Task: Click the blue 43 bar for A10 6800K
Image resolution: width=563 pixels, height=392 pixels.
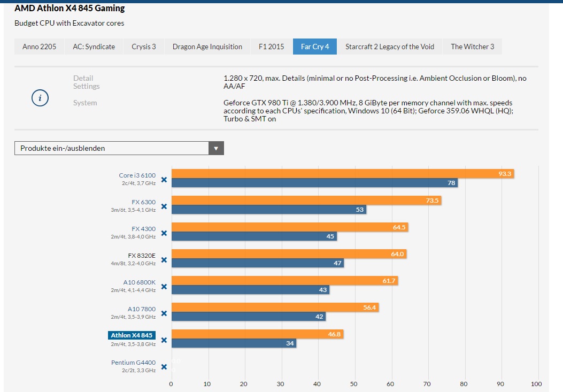Action: (x=251, y=290)
